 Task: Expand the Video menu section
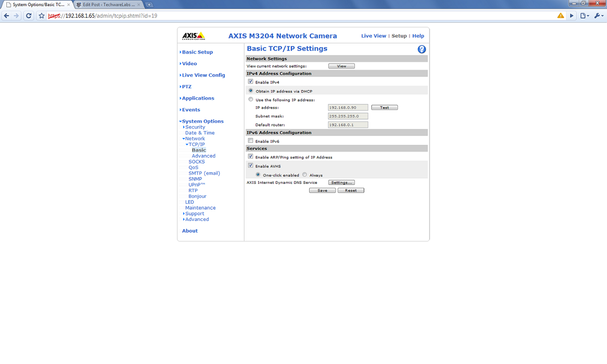pos(189,63)
